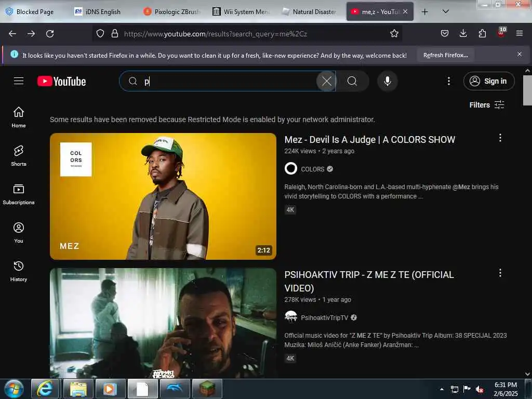Open Subscriptions in the sidebar
The image size is (532, 399).
click(x=19, y=194)
